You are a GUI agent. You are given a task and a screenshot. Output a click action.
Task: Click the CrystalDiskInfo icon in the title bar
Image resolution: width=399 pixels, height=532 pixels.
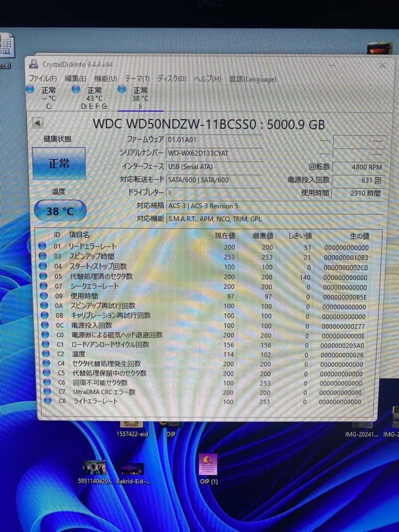tap(33, 65)
